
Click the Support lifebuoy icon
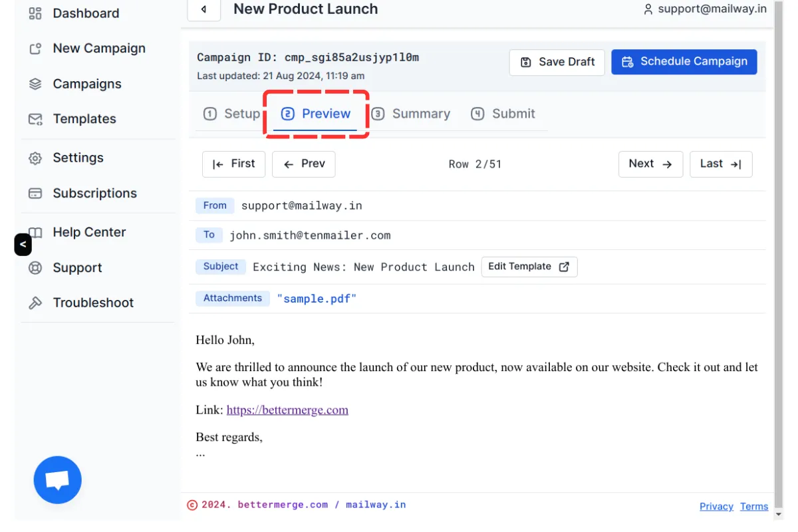pyautogui.click(x=35, y=268)
